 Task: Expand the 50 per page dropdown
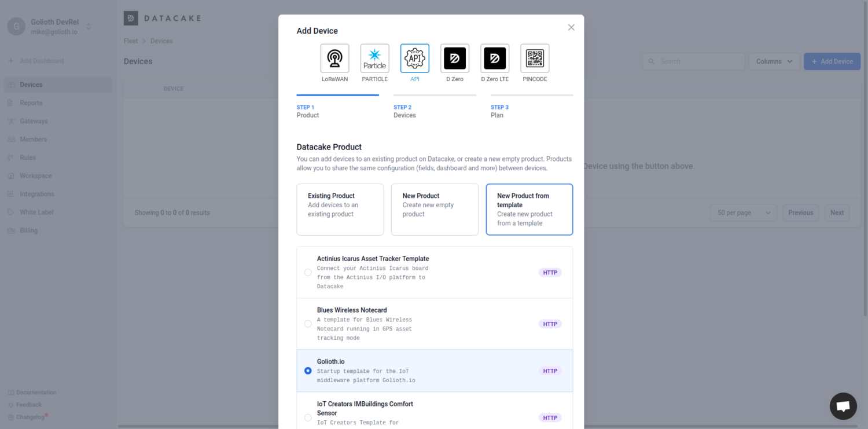pos(743,212)
